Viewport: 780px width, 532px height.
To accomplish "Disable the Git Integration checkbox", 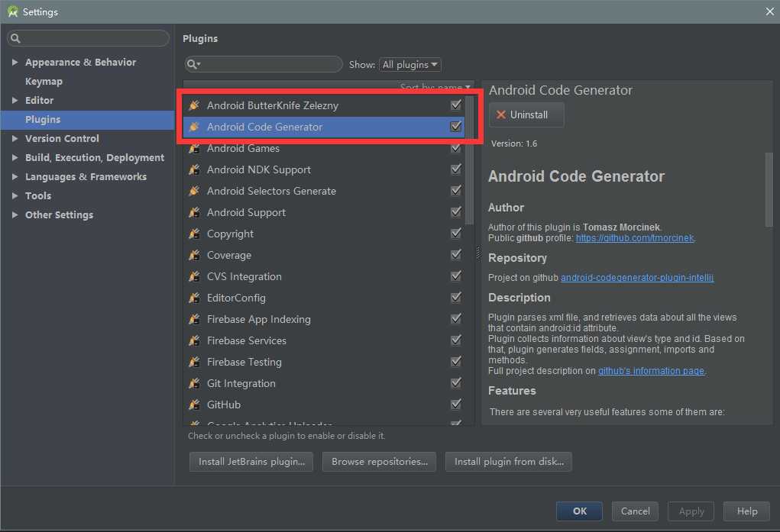I will pos(455,383).
